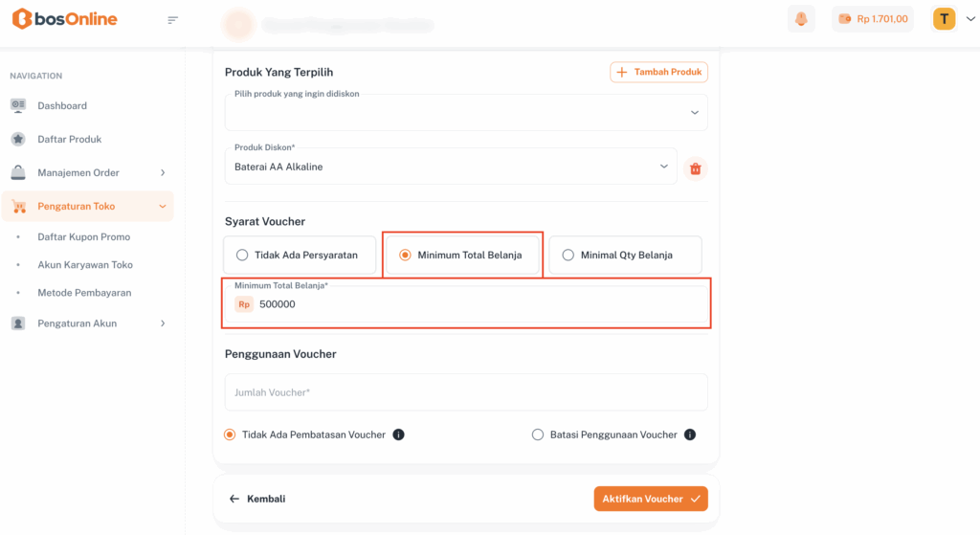Choose Batasi Penggunaan Voucher radio button

click(x=538, y=435)
